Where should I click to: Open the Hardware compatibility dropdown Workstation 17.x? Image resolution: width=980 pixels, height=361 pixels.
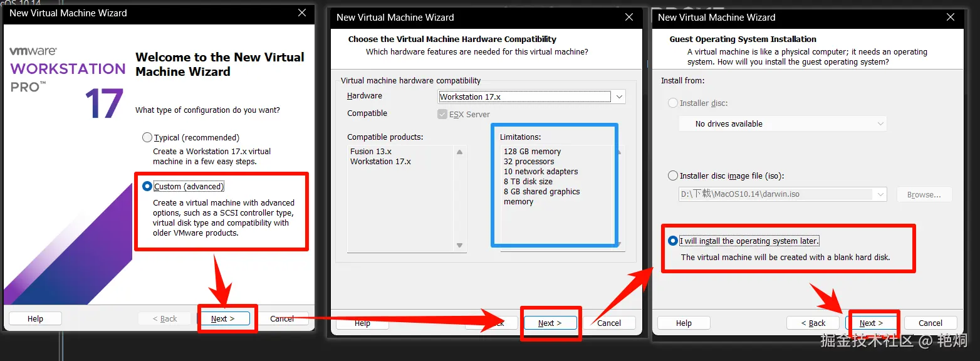(531, 97)
